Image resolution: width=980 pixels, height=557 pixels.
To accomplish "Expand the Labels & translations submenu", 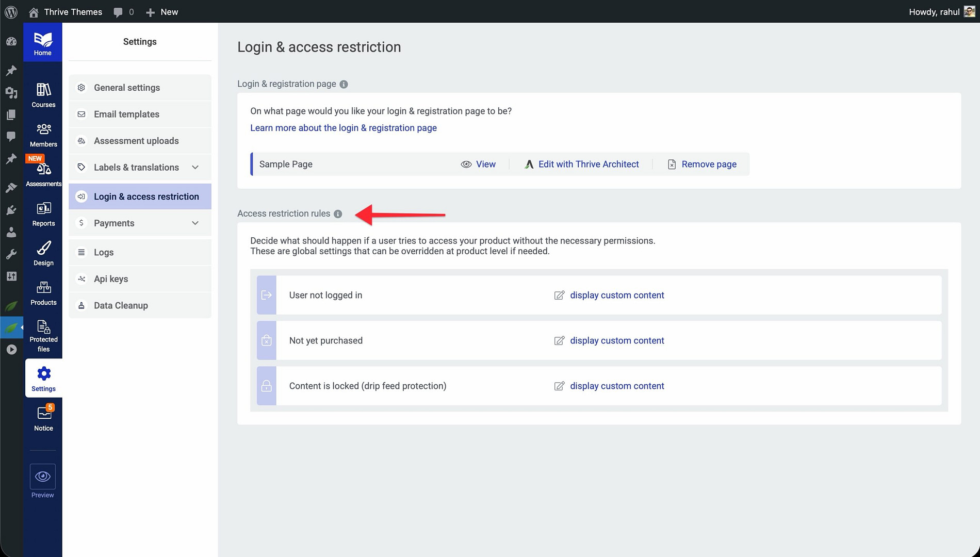I will (x=195, y=167).
